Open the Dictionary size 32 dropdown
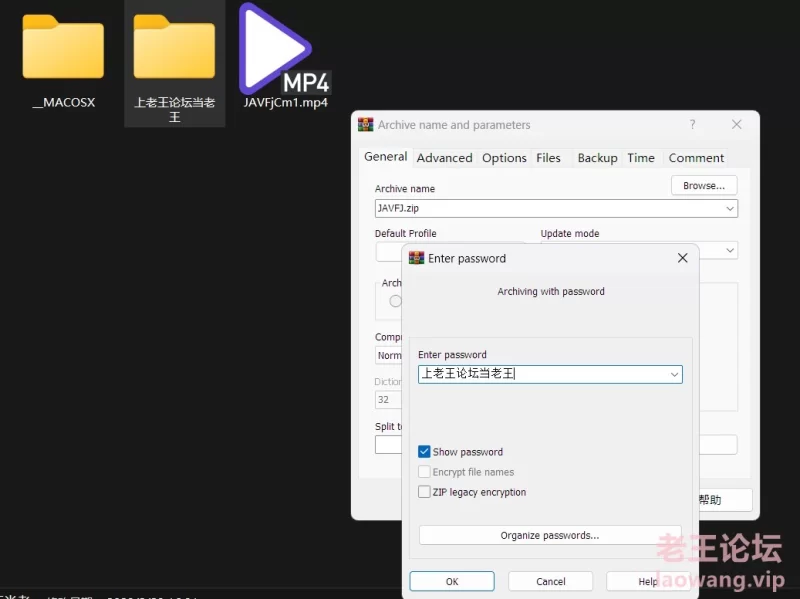Screen dimensions: 800x599 click(389, 400)
